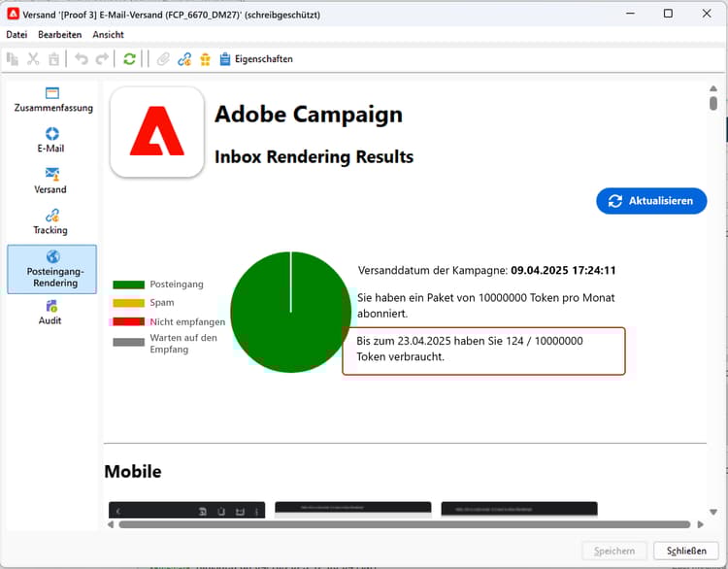Click the orange gift offer icon
This screenshot has height=569, width=728.
click(205, 59)
